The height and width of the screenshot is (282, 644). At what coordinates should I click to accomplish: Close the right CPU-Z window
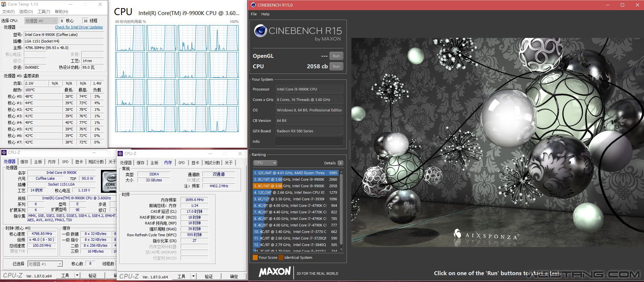click(240, 154)
